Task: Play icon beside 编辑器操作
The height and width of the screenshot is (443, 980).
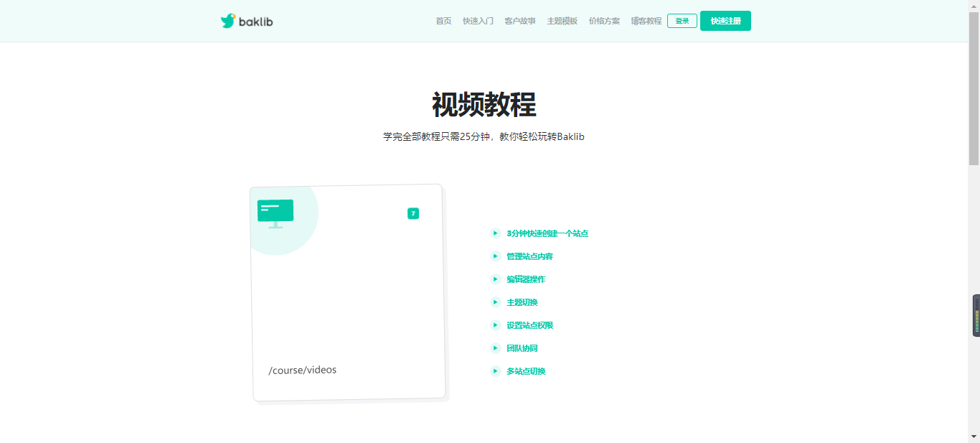Action: tap(495, 279)
